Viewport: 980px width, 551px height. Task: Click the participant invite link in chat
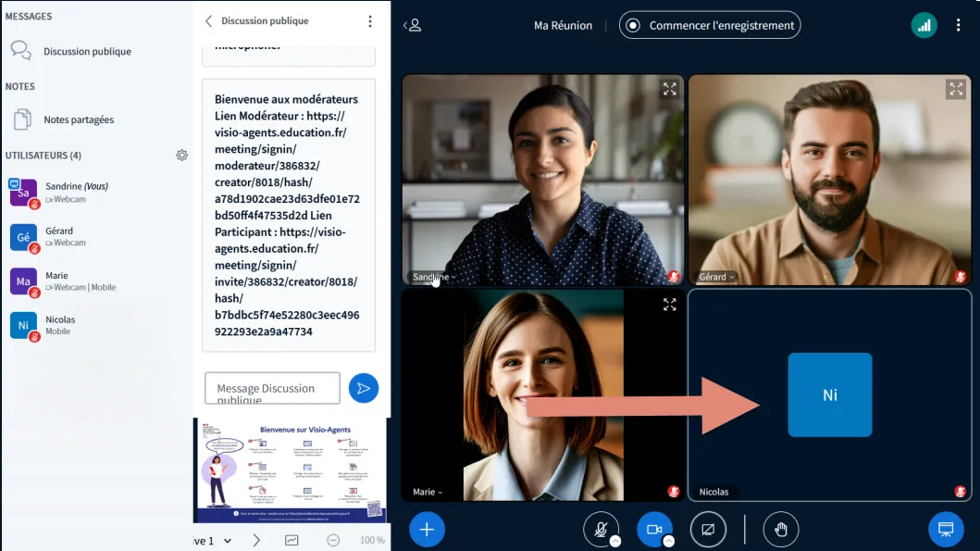click(287, 282)
